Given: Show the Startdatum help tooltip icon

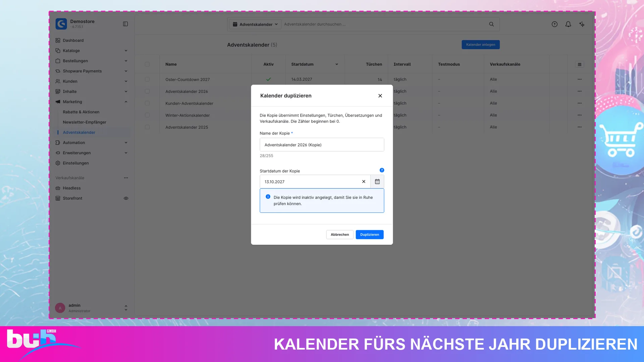Looking at the screenshot, I should (x=382, y=170).
